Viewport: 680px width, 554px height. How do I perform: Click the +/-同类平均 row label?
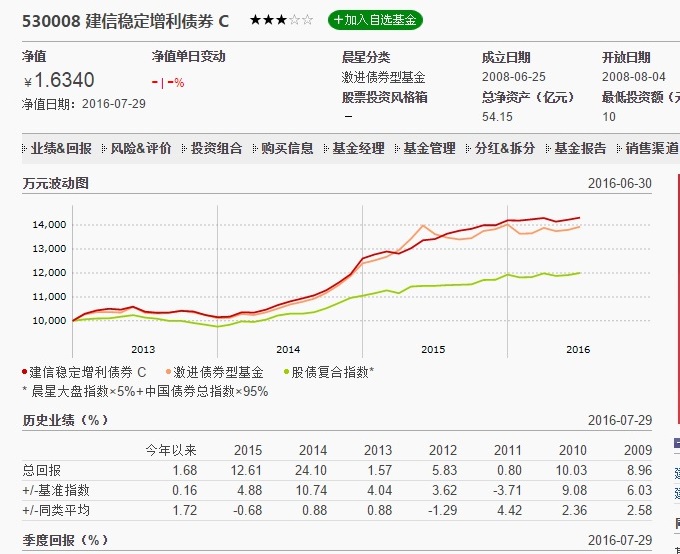pos(56,510)
